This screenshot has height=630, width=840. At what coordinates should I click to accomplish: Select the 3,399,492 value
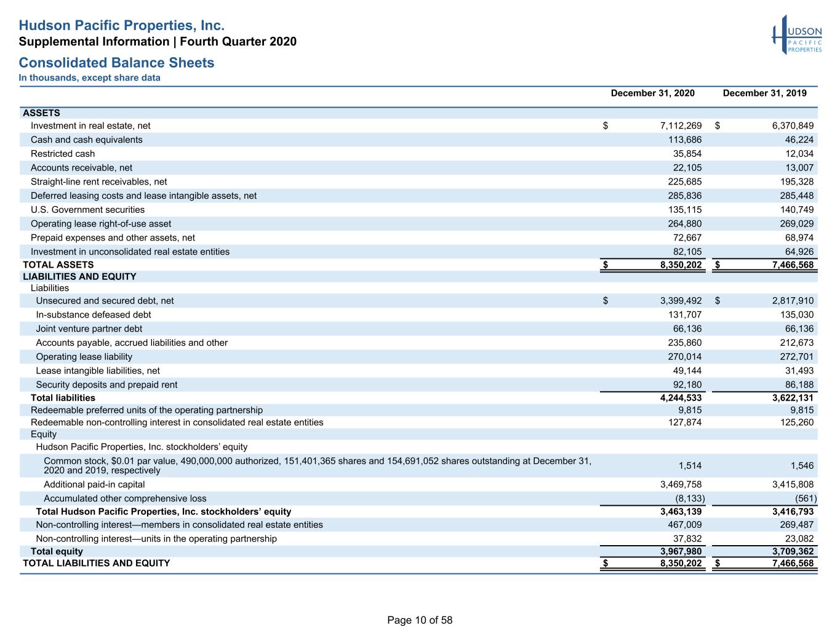tap(681, 301)
